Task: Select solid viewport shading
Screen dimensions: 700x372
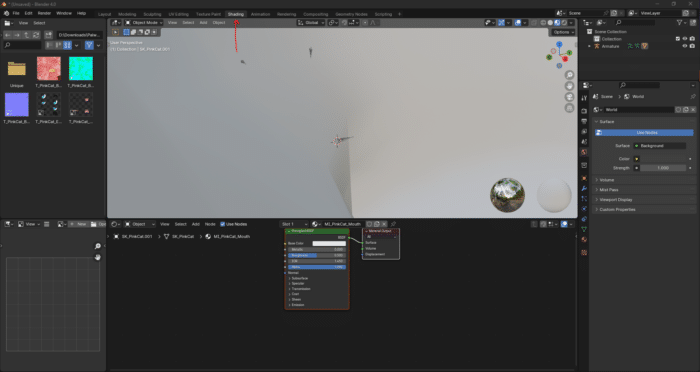Action: (x=550, y=22)
